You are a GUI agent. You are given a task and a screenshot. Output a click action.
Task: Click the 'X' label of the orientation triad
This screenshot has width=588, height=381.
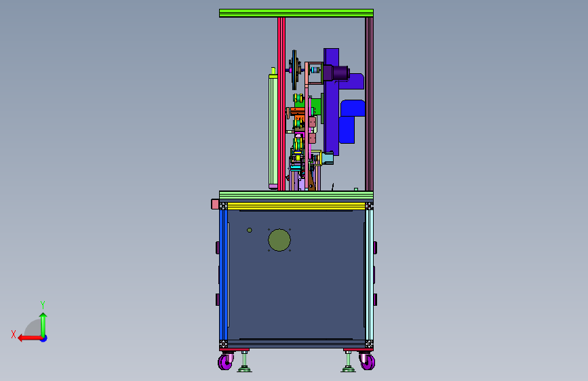pyautogui.click(x=14, y=334)
